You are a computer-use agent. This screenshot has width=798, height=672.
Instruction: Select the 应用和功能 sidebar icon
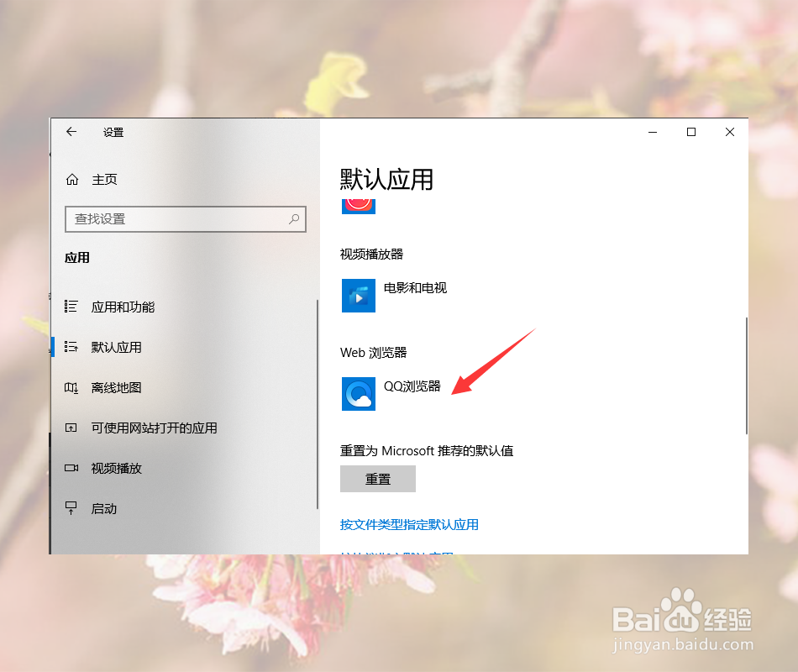point(71,307)
